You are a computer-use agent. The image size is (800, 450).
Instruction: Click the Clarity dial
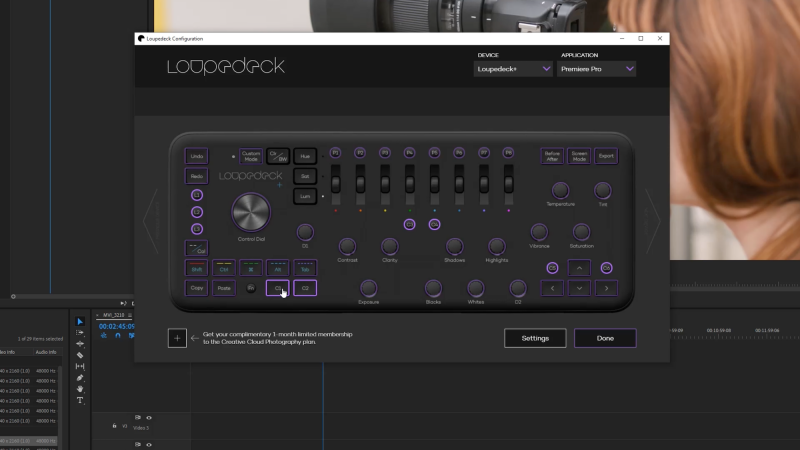(389, 246)
